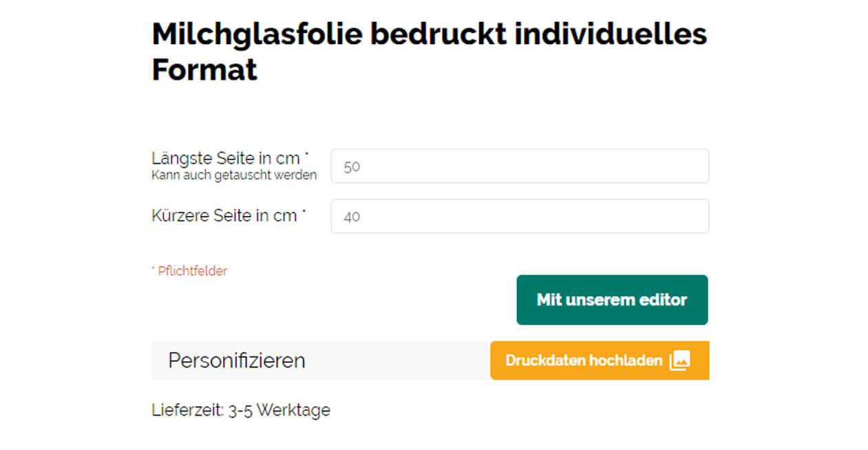Click the word individuelles in the heading

(611, 34)
